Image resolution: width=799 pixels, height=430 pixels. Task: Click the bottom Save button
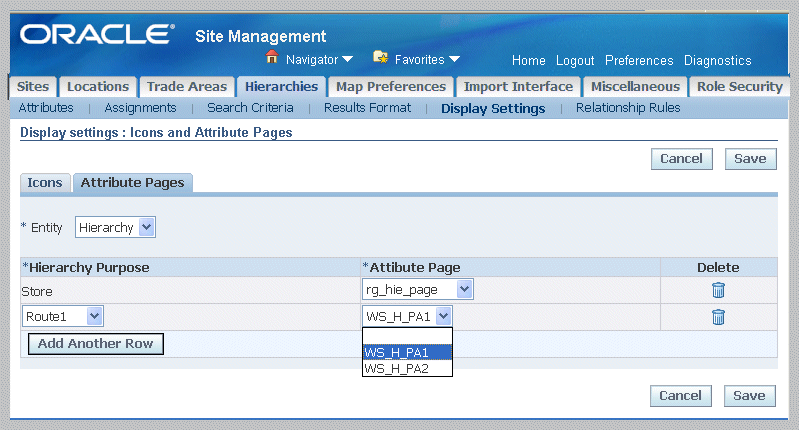750,396
